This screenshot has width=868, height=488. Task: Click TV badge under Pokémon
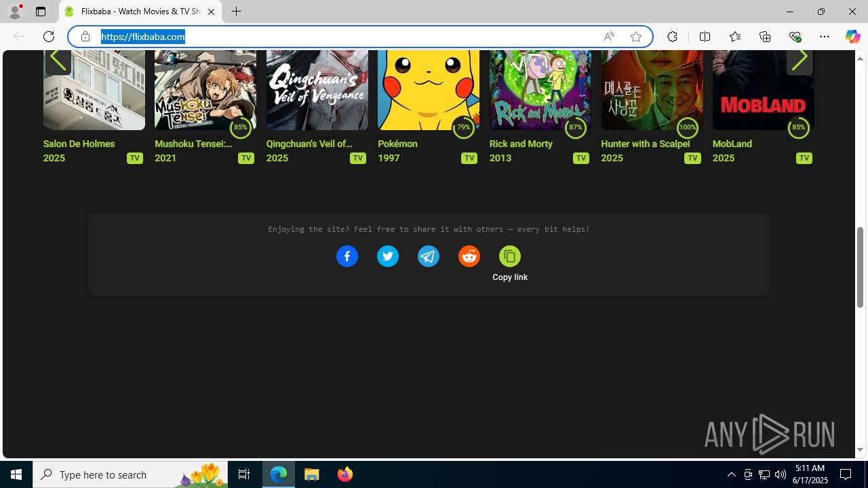469,158
